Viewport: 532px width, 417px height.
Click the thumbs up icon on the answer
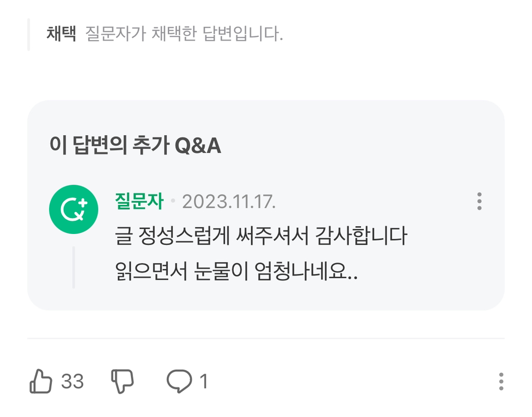click(41, 382)
